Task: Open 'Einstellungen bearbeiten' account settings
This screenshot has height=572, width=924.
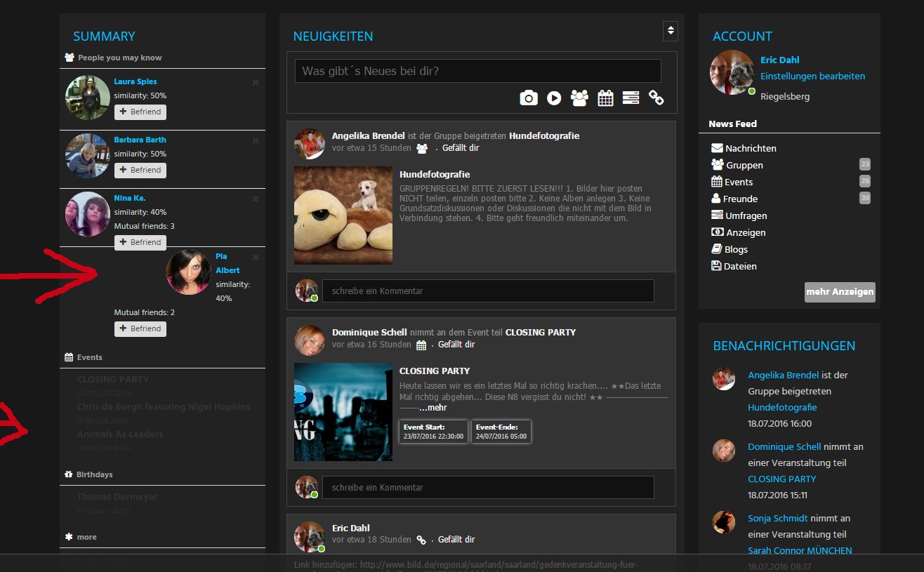Action: (x=812, y=76)
